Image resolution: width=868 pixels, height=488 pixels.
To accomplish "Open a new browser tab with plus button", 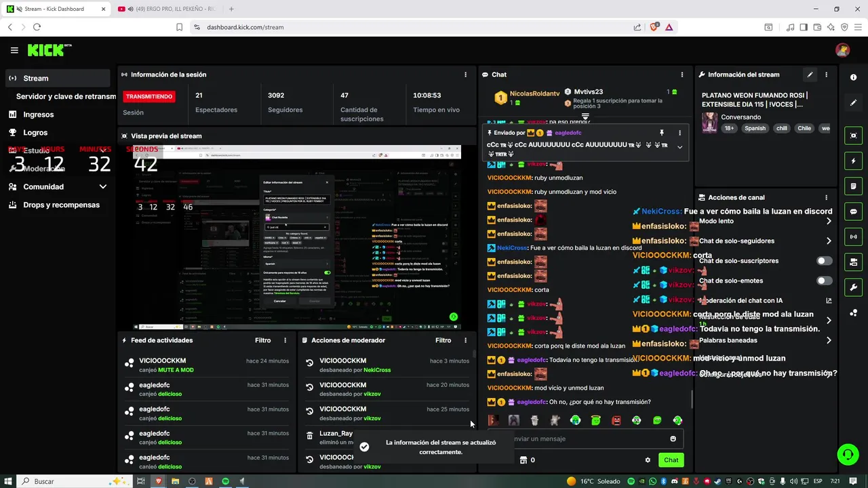I will pos(231,9).
